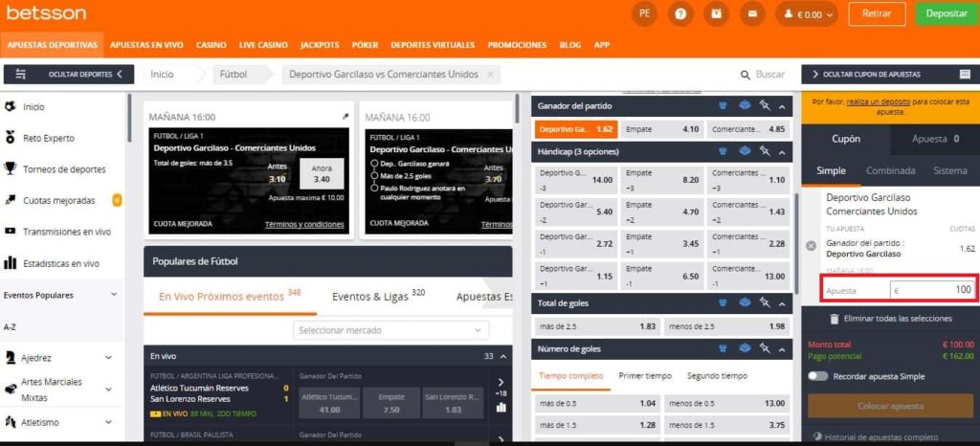The height and width of the screenshot is (446, 980).
Task: Click Ocultar deportes button
Action: coord(69,75)
